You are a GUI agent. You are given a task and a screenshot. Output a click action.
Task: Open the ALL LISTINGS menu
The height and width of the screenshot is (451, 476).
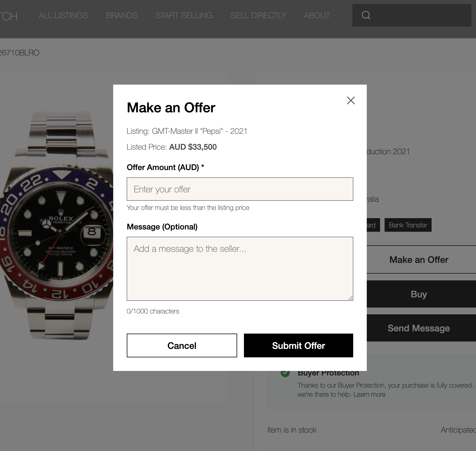(63, 15)
